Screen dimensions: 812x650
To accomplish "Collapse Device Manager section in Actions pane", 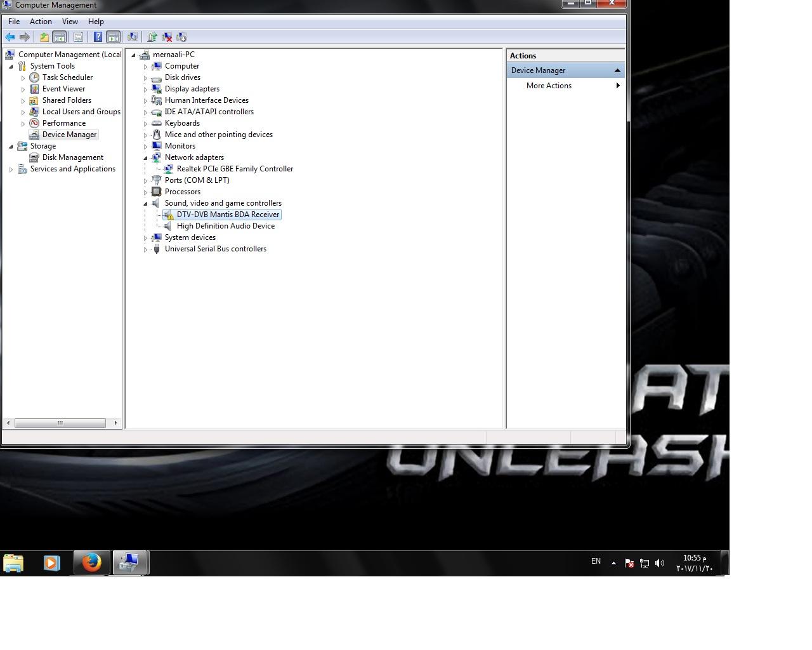I will coord(617,70).
